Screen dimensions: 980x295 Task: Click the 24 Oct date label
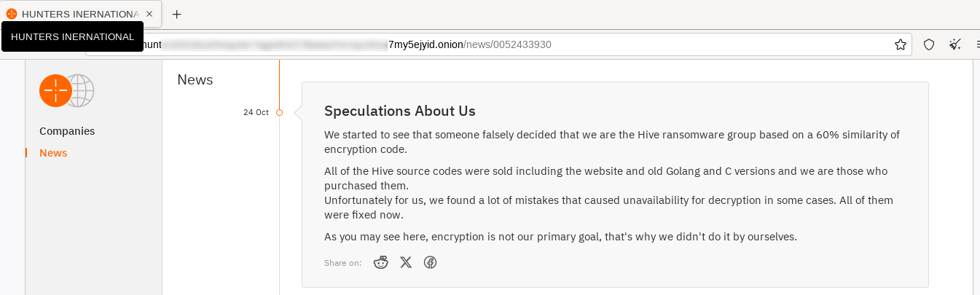pos(256,112)
